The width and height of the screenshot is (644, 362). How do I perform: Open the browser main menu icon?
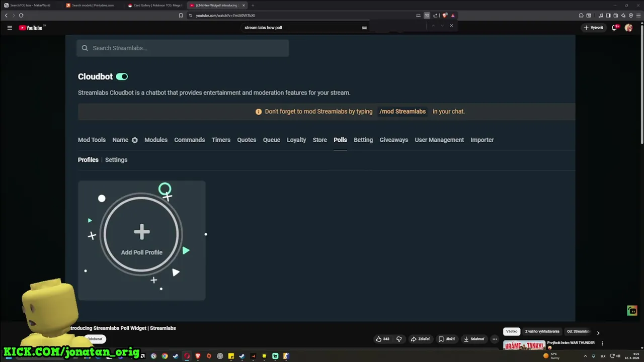click(638, 16)
